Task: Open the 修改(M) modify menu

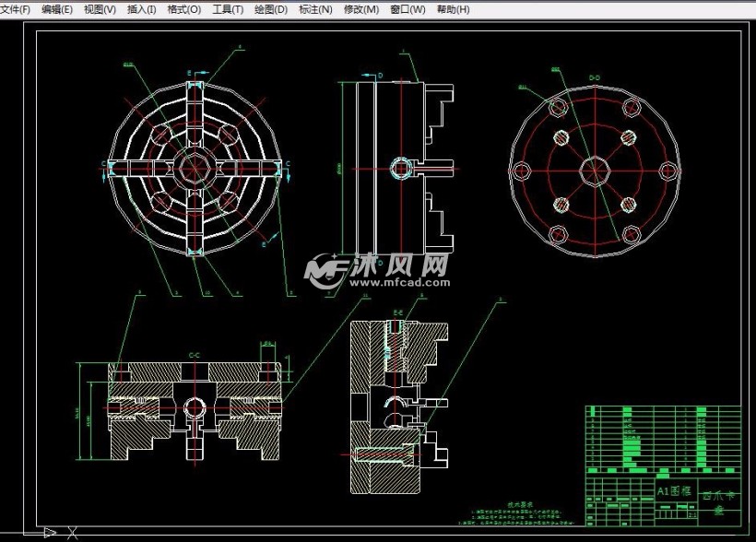Action: point(360,9)
